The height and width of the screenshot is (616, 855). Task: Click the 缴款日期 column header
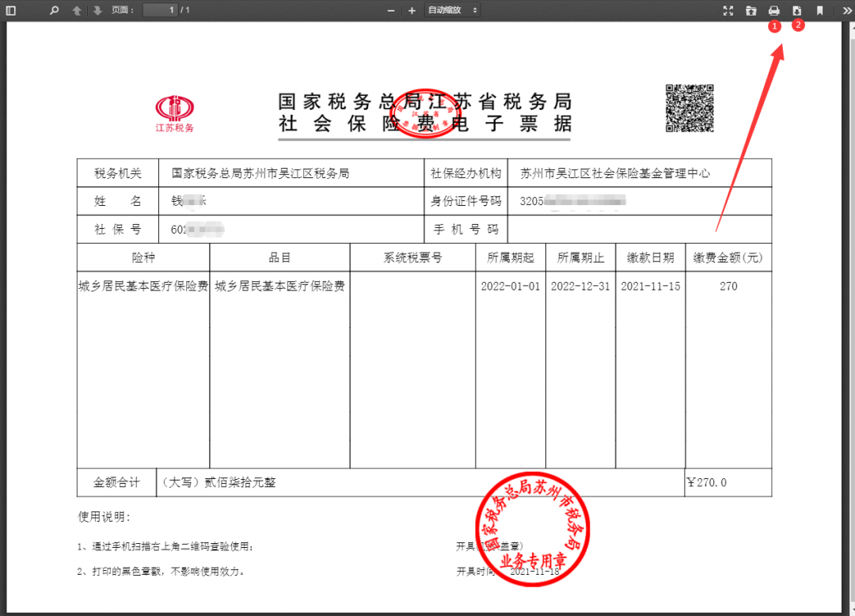651,258
